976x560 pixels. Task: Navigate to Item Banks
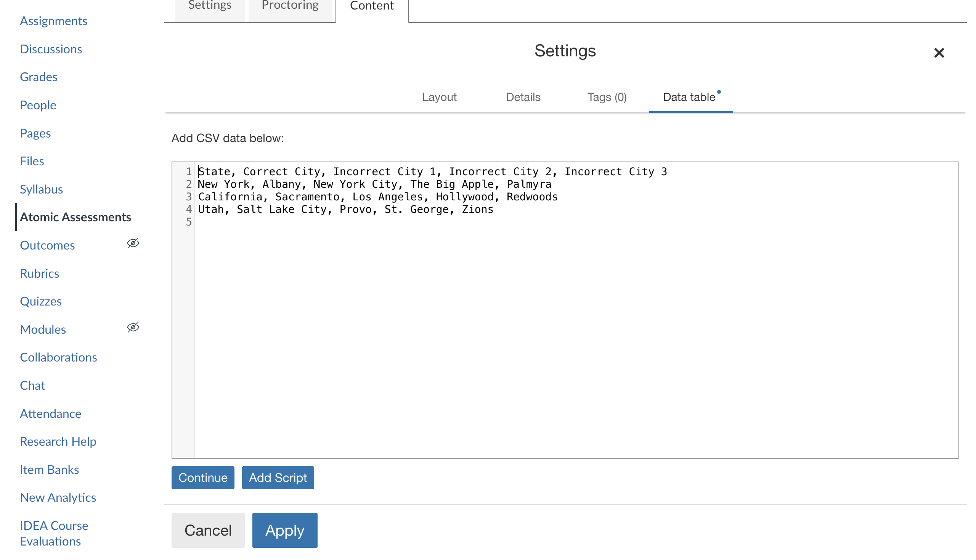tap(49, 469)
